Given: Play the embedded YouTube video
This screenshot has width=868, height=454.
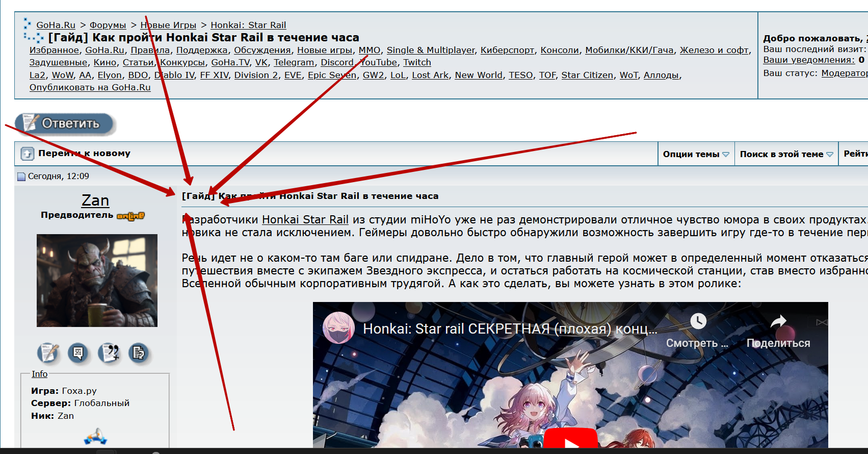Looking at the screenshot, I should click(570, 439).
